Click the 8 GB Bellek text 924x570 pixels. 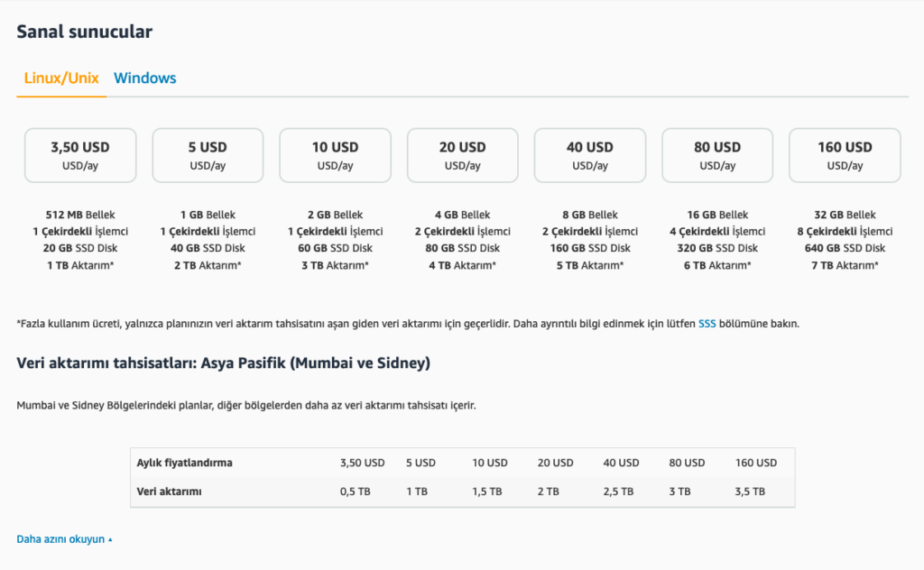coord(590,215)
